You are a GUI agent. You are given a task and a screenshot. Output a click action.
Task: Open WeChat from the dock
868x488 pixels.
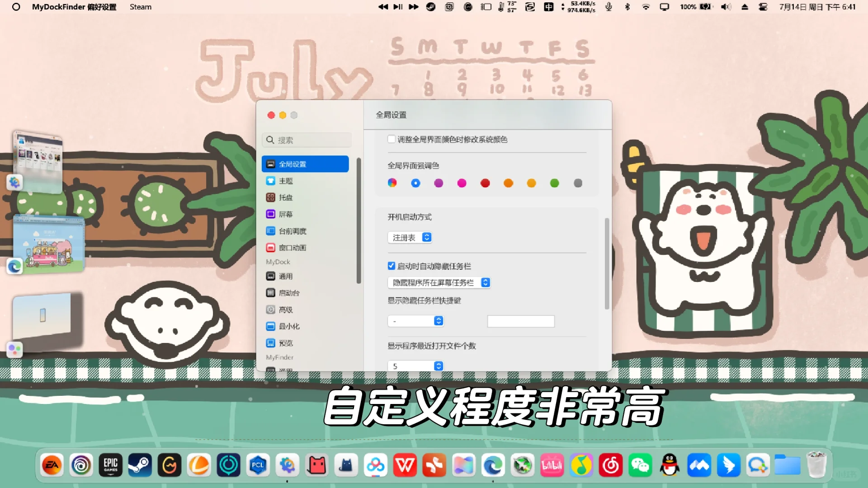point(640,465)
